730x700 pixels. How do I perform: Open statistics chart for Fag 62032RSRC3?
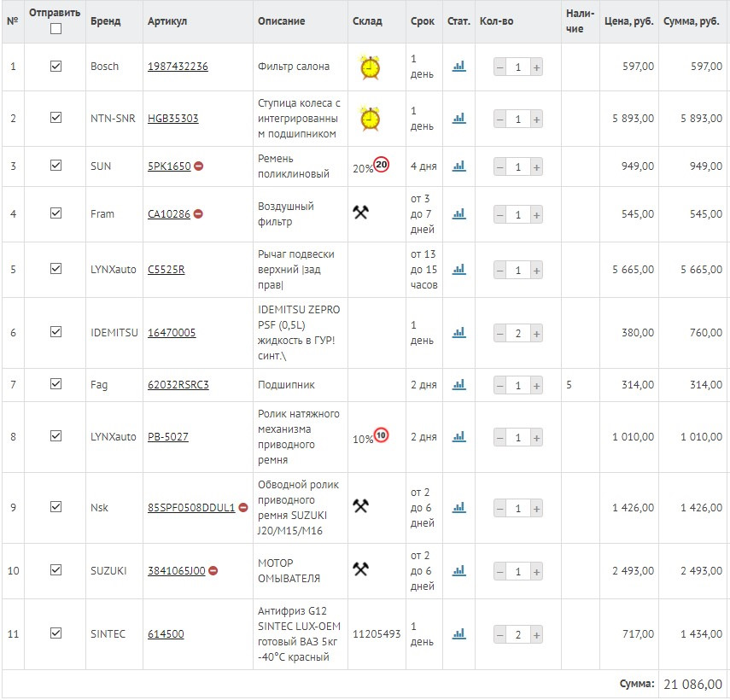[459, 384]
